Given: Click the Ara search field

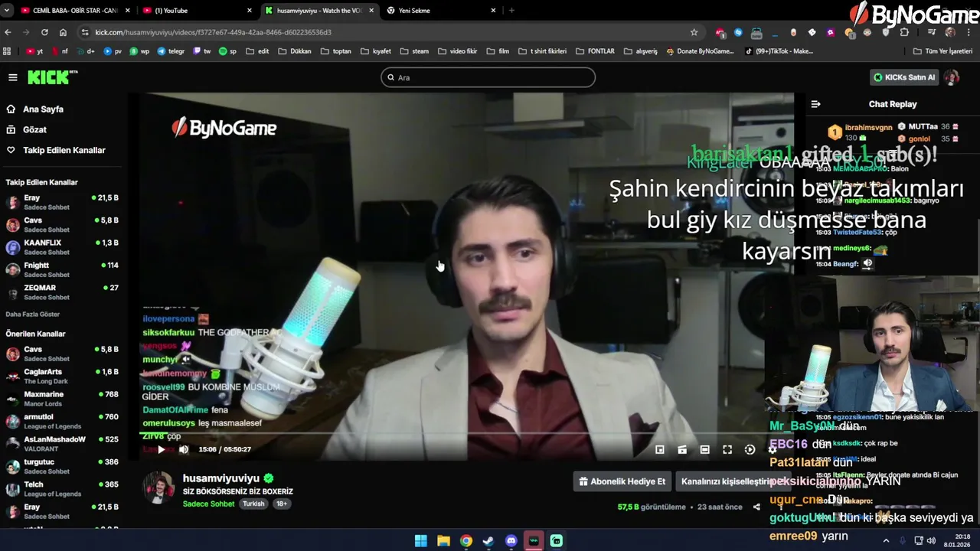Looking at the screenshot, I should (x=488, y=77).
